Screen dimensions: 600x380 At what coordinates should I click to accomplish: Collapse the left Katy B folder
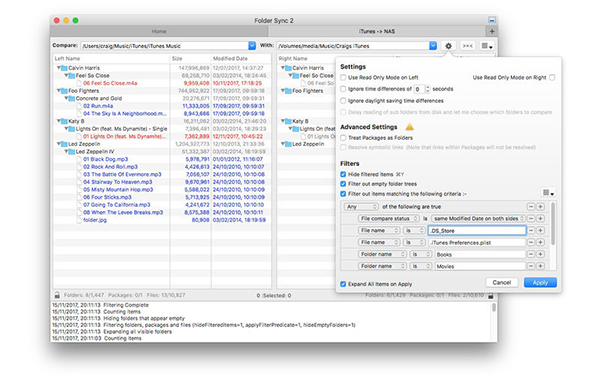point(59,121)
